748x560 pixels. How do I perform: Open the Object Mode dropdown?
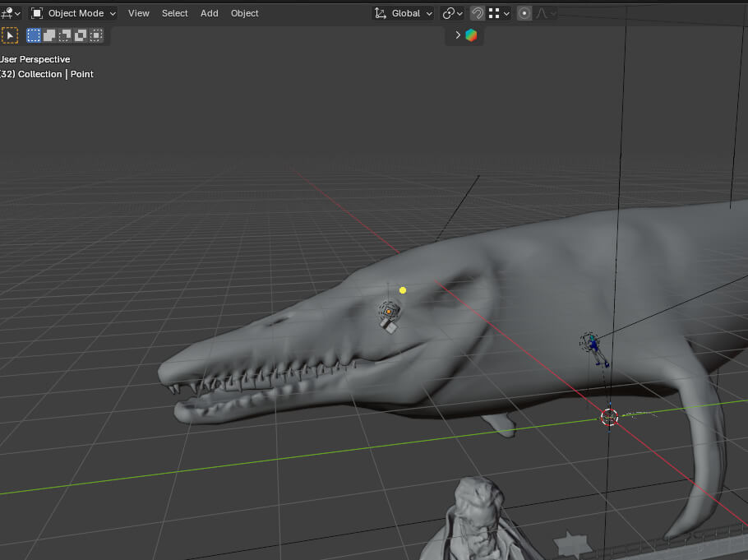click(x=73, y=13)
